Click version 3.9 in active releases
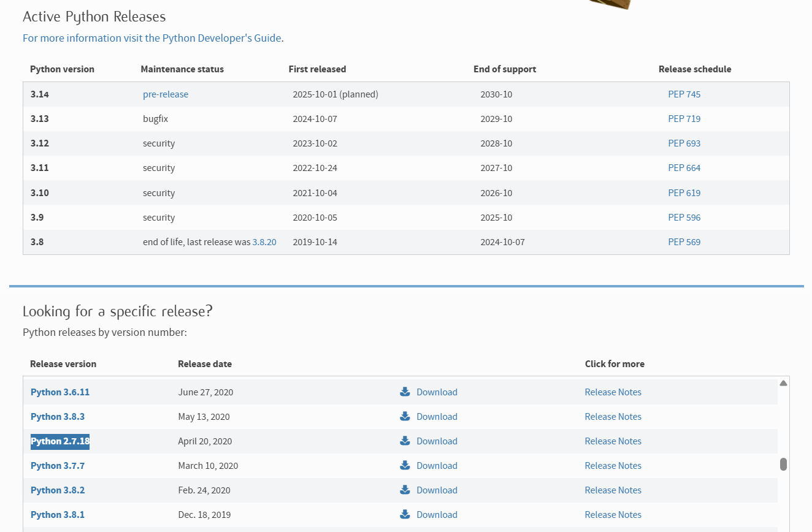812x532 pixels. pyautogui.click(x=37, y=218)
